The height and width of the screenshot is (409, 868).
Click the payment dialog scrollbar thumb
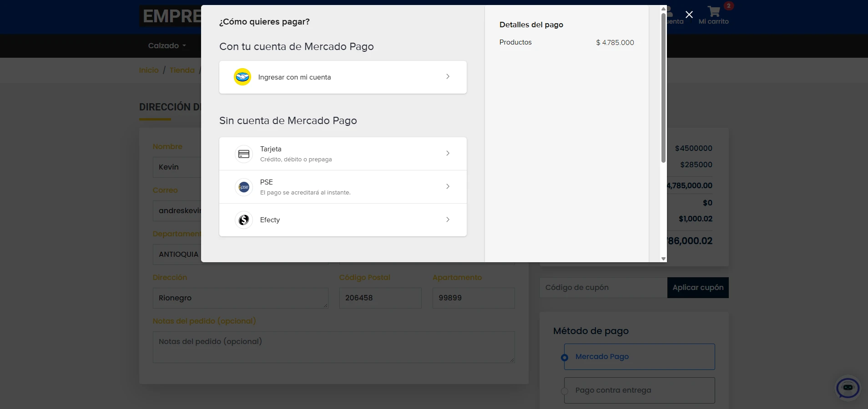[664, 87]
